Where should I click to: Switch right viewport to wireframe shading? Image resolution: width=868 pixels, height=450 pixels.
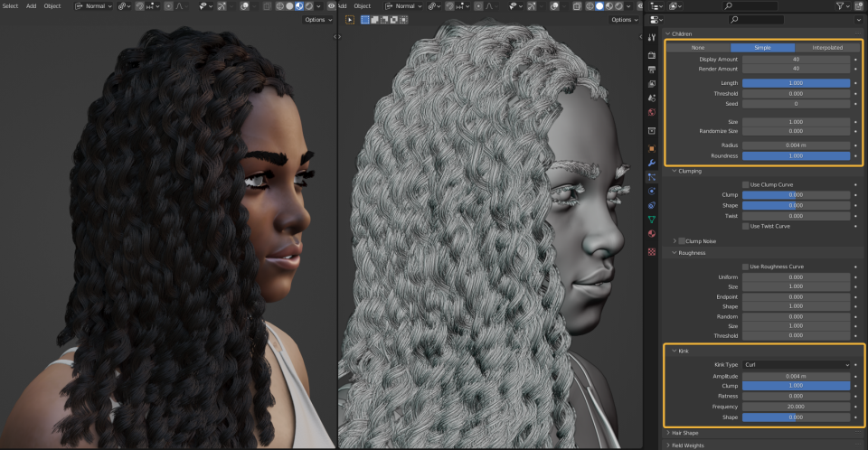(590, 6)
